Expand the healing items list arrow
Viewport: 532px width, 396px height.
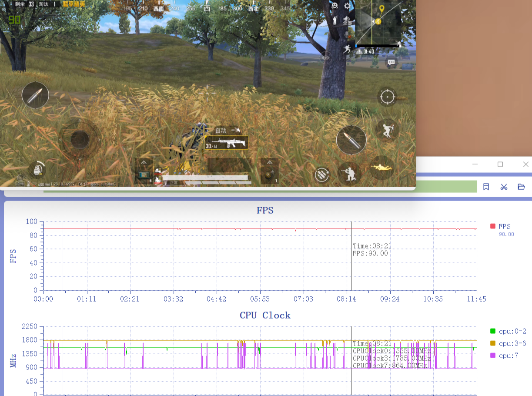(144, 162)
